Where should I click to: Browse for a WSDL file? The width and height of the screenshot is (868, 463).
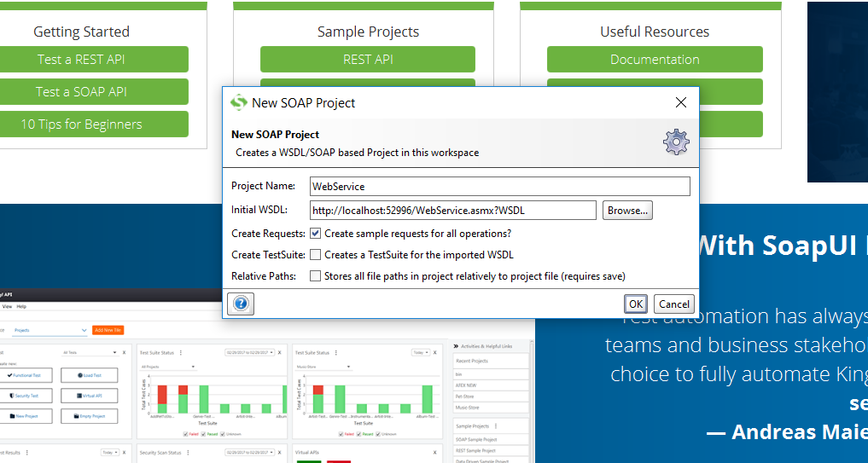point(627,211)
